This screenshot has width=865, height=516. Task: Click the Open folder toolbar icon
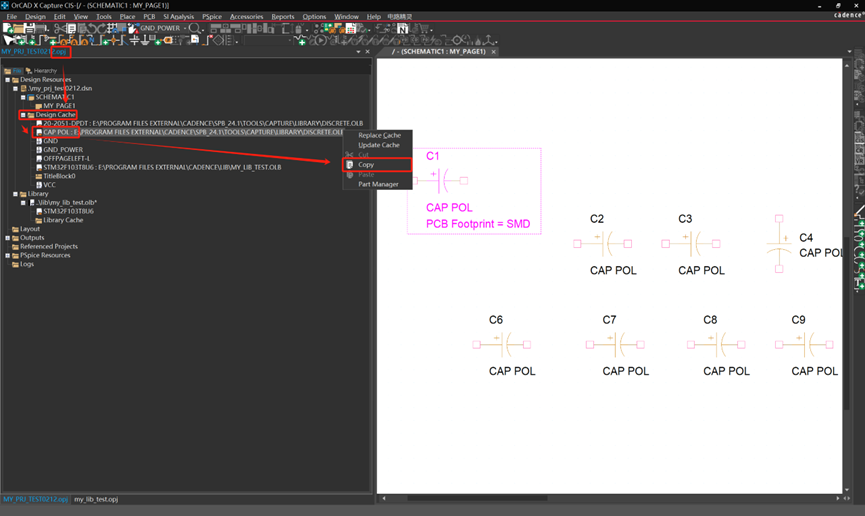[x=19, y=28]
